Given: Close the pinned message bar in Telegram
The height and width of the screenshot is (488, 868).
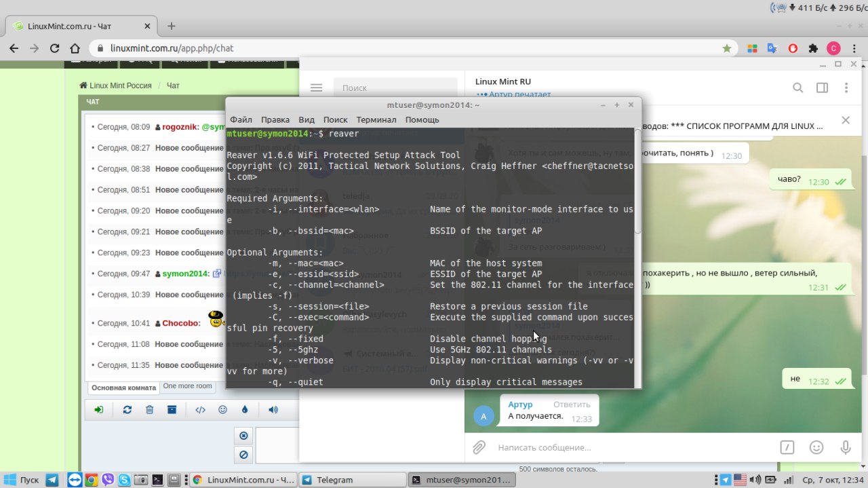Looking at the screenshot, I should click(x=846, y=120).
